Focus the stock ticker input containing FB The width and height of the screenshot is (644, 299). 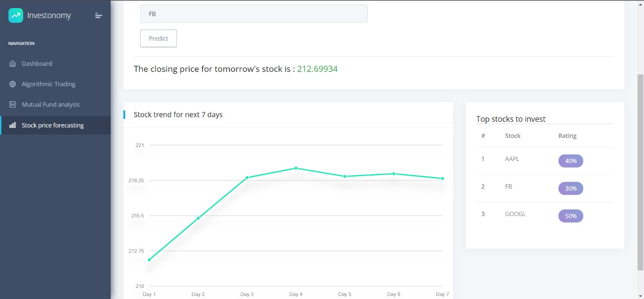[x=254, y=14]
